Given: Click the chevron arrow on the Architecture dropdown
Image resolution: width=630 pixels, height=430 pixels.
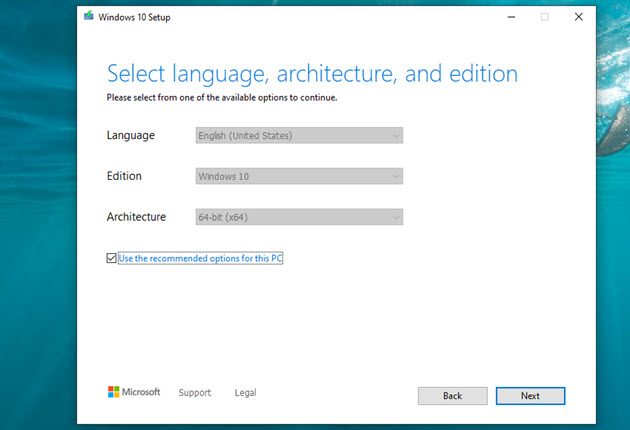Looking at the screenshot, I should [x=396, y=217].
